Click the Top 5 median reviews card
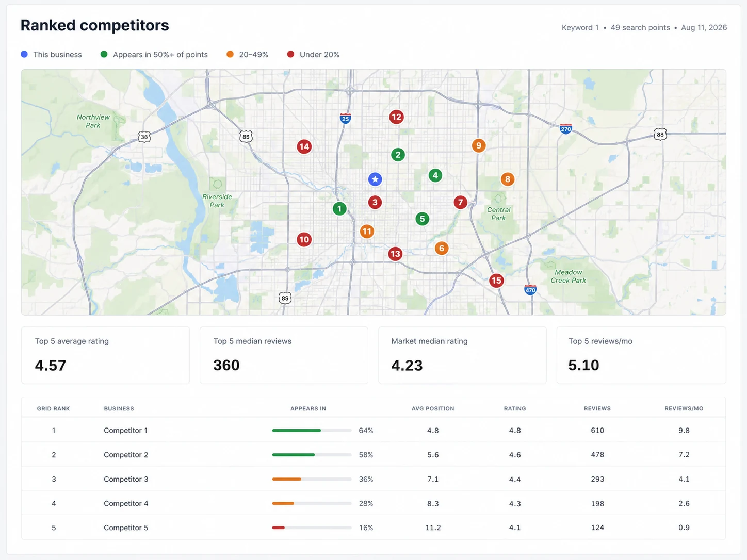747x560 pixels. click(284, 355)
